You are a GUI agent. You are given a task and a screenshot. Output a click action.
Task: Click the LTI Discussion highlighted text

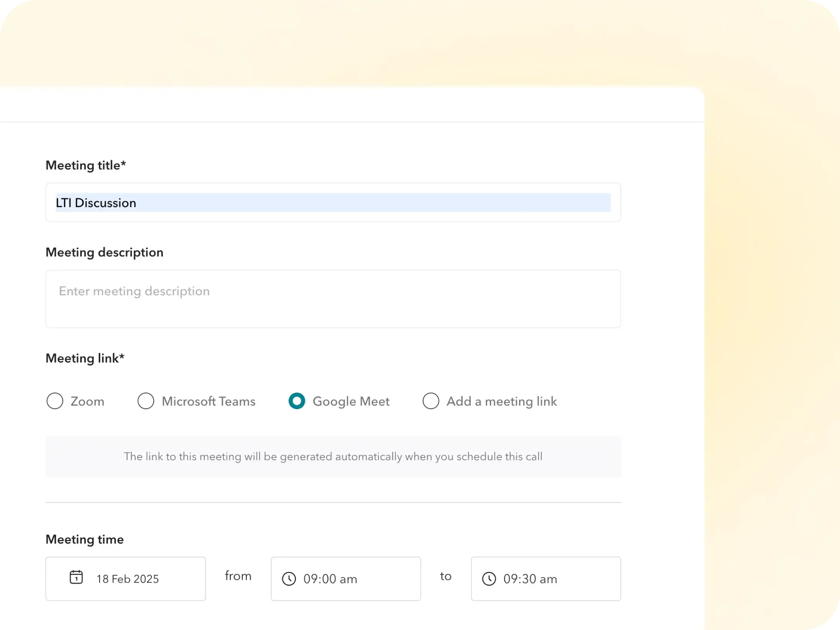coord(96,203)
